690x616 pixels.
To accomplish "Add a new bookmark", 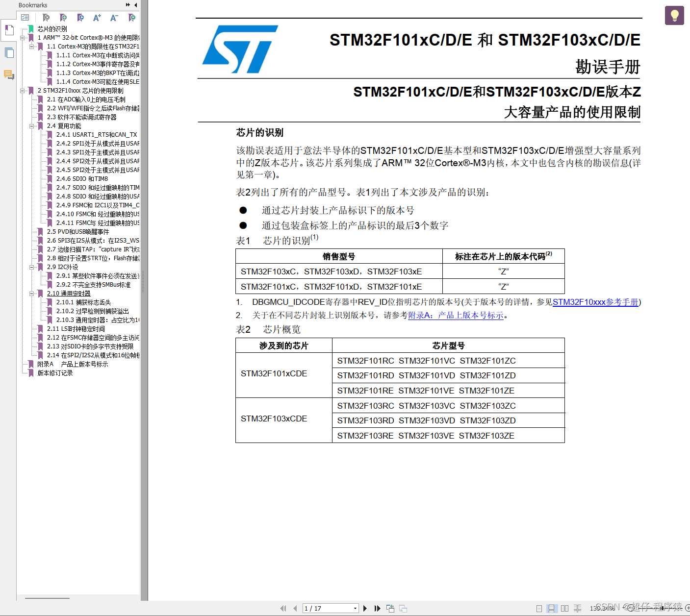I will [x=63, y=18].
